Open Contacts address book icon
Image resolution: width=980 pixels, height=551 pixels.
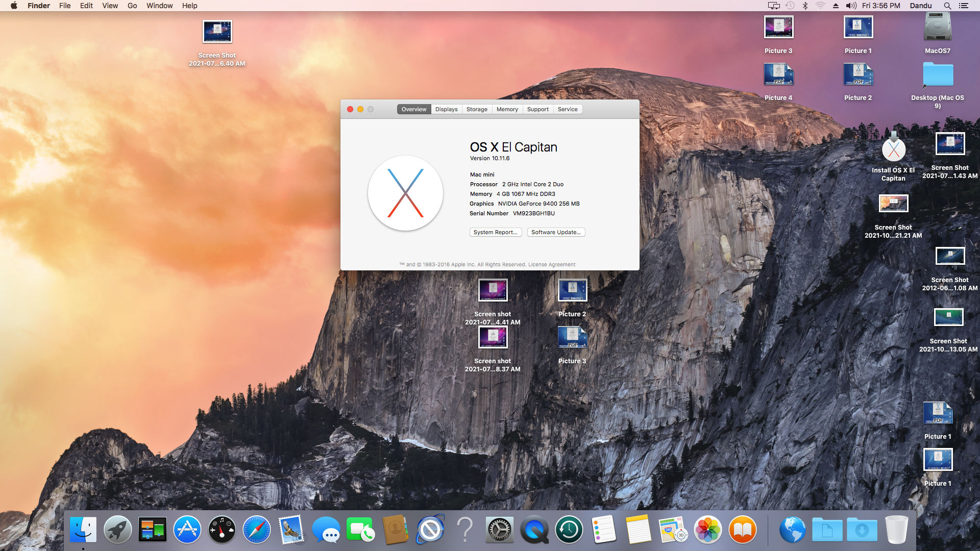[395, 530]
